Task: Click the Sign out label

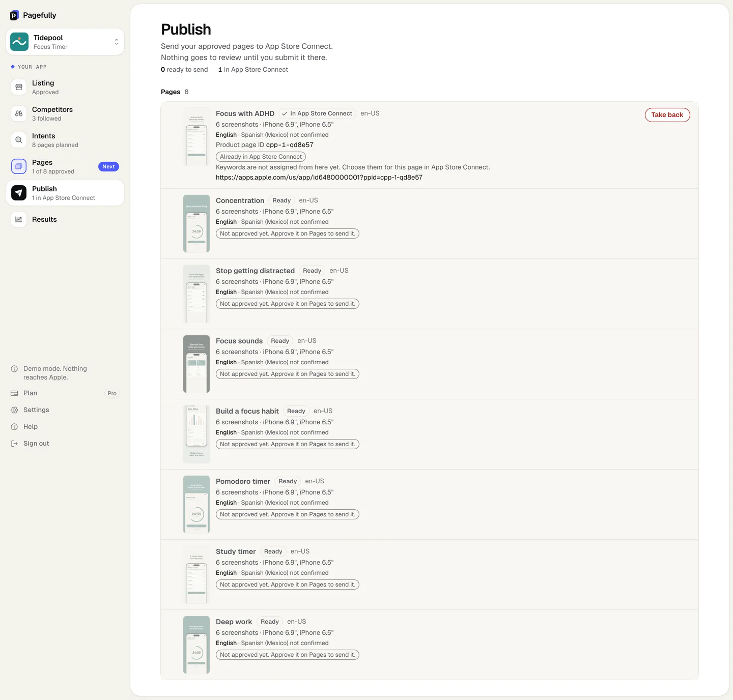Action: pos(36,444)
